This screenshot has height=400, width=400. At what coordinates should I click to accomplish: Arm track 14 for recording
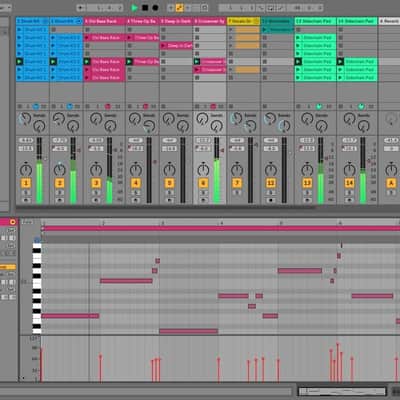coord(349,200)
